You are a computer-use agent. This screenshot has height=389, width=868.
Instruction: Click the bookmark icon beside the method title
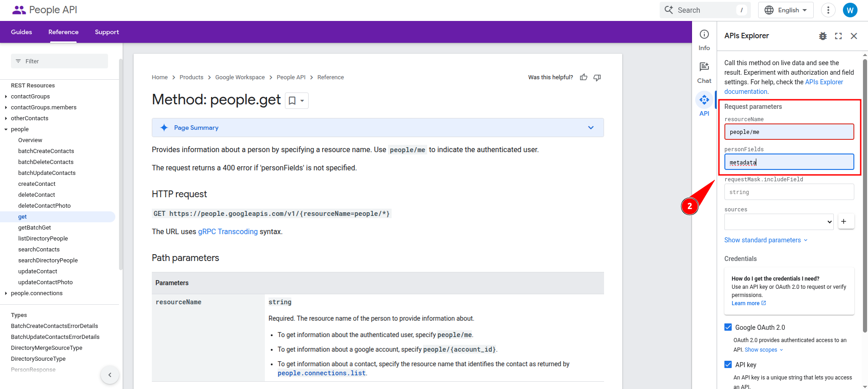point(293,101)
